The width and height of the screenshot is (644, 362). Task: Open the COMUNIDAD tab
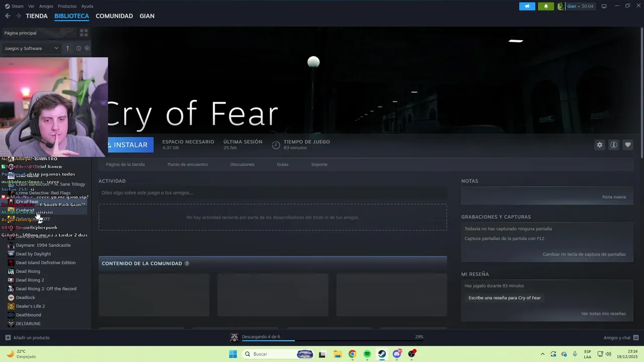click(114, 16)
